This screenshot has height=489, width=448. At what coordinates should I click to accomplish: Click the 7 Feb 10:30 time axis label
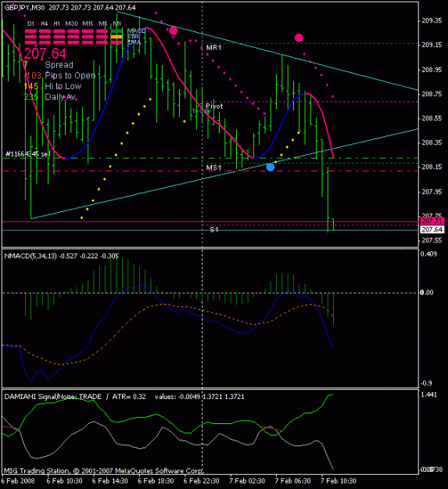339,481
